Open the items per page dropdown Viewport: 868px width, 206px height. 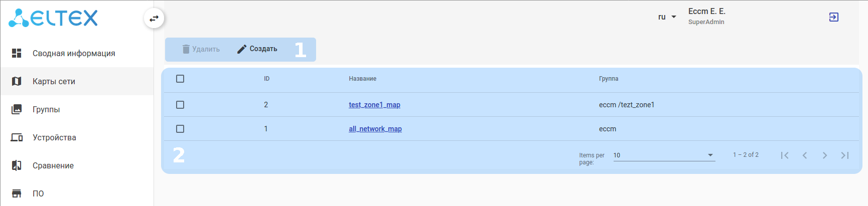tap(664, 155)
